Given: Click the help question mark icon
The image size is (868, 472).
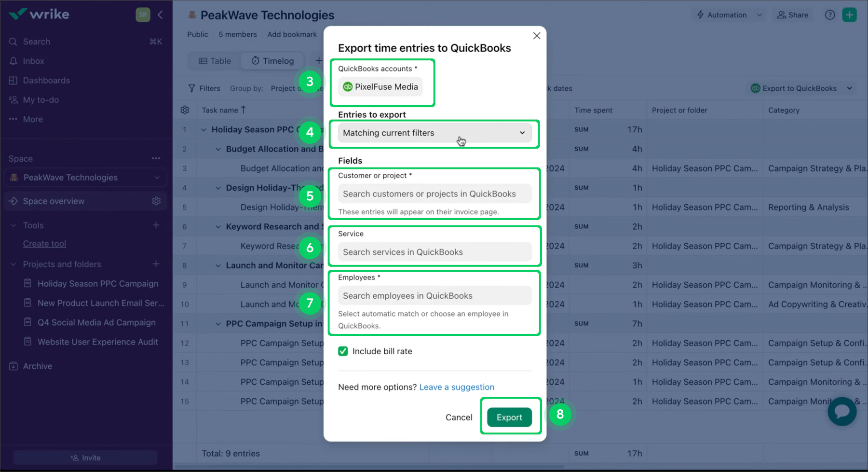Looking at the screenshot, I should tap(830, 14).
